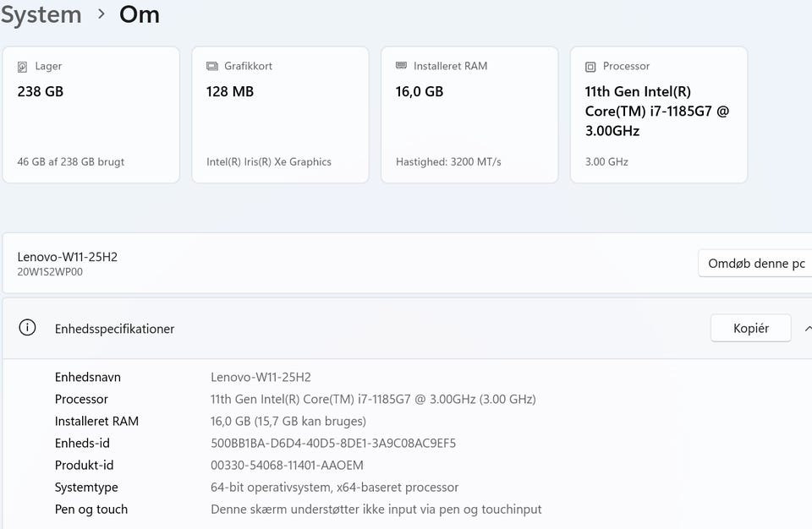Click the Processor chip icon
This screenshot has height=529, width=812.
click(x=590, y=67)
